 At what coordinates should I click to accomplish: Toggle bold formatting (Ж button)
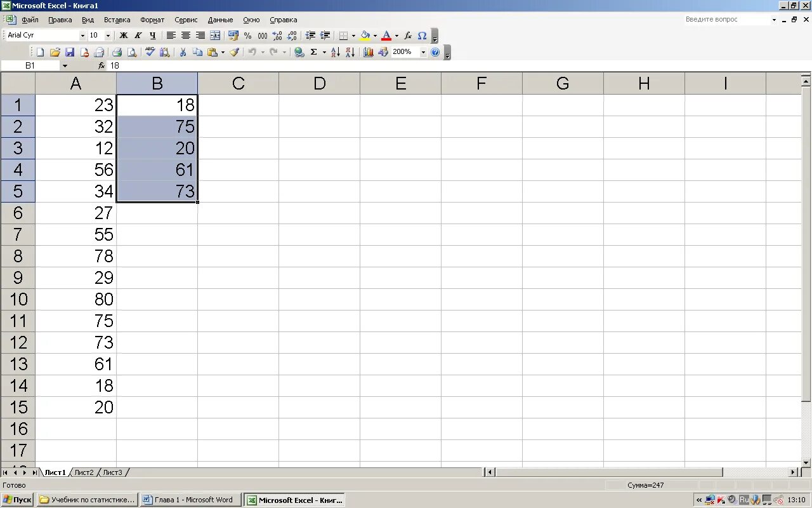click(124, 36)
